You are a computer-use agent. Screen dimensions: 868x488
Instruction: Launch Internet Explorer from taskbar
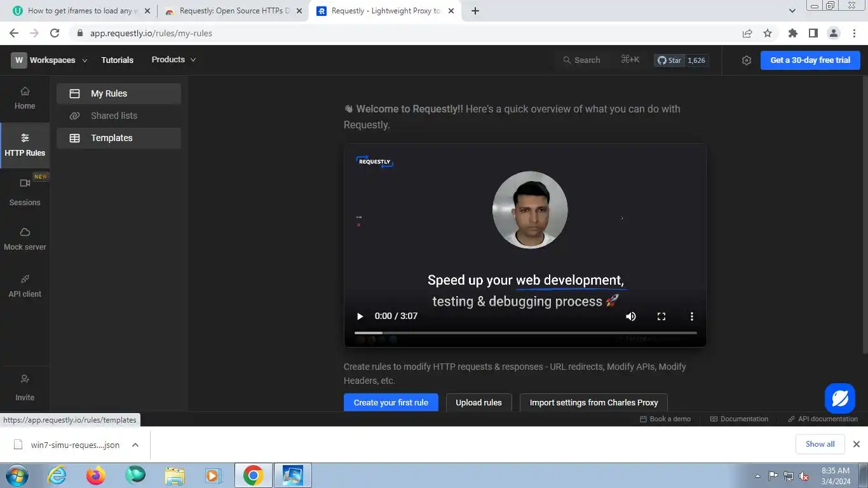click(57, 475)
